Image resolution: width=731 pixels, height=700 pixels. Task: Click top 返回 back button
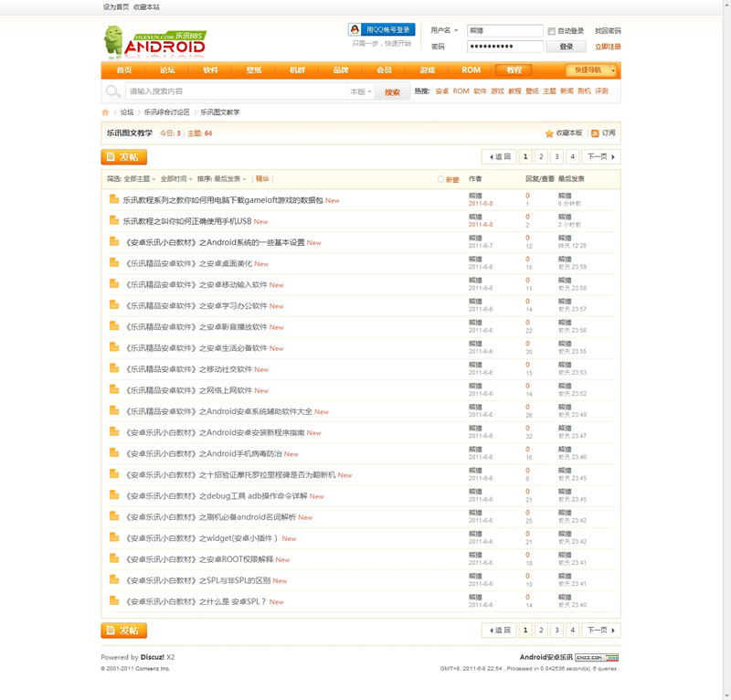(499, 157)
